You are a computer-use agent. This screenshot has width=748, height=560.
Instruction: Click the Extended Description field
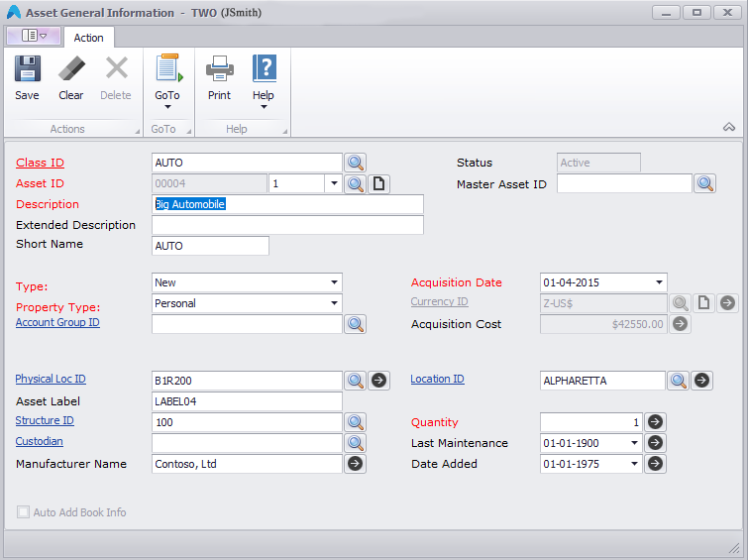pos(287,225)
